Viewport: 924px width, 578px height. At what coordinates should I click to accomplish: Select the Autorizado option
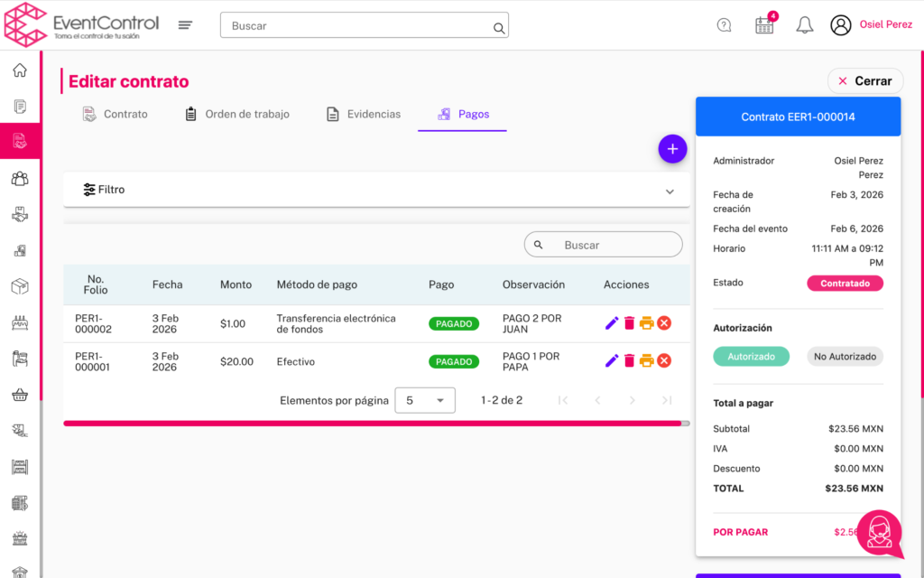[751, 357]
